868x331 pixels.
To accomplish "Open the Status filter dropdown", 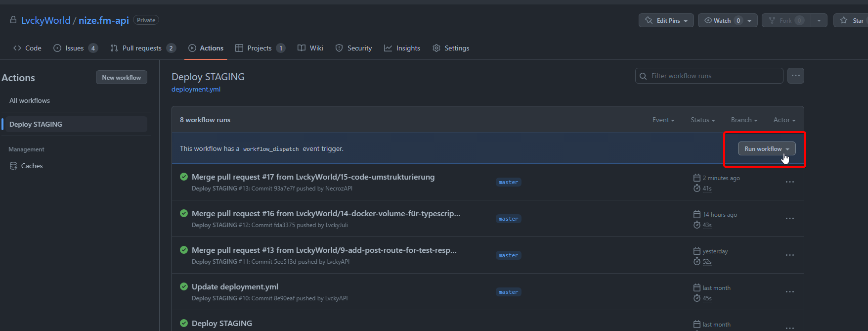I will (x=702, y=120).
